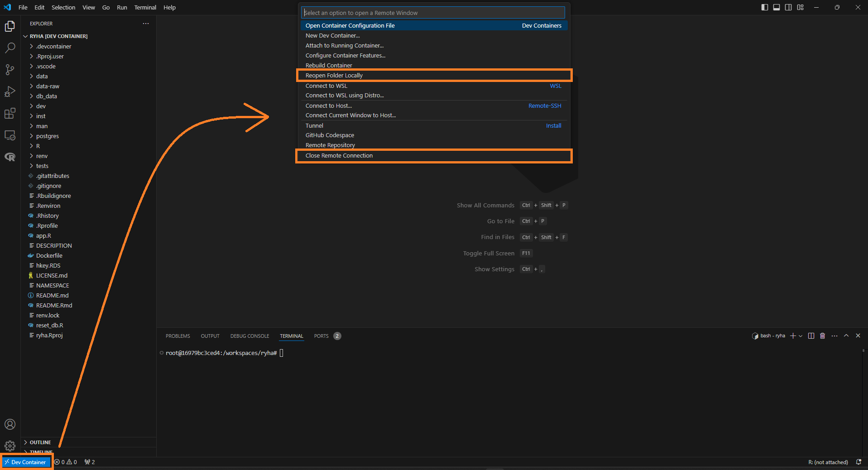Open Run and Debug view icon

tap(10, 91)
